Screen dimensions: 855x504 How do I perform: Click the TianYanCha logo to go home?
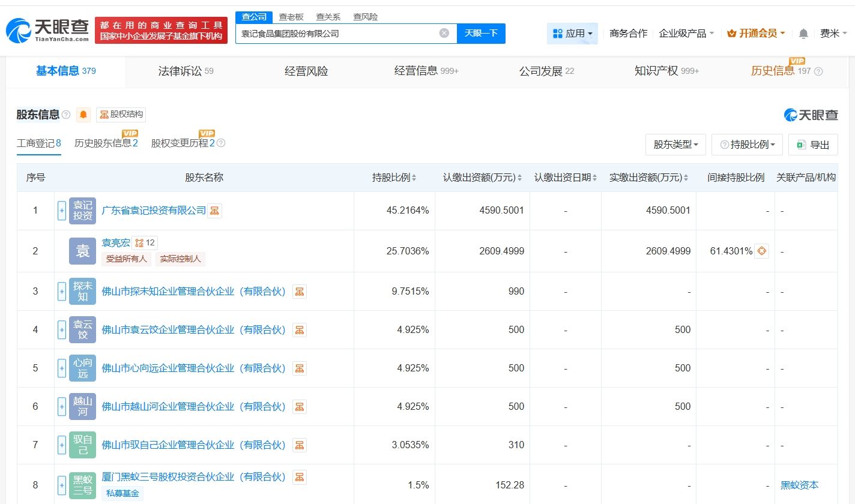tap(47, 30)
